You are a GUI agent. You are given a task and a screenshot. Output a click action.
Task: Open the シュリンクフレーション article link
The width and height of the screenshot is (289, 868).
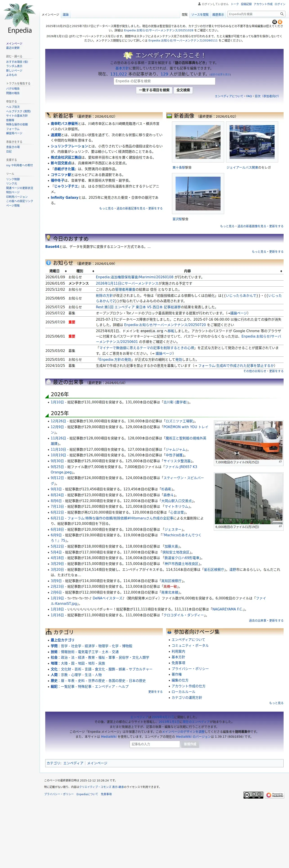coord(69,146)
